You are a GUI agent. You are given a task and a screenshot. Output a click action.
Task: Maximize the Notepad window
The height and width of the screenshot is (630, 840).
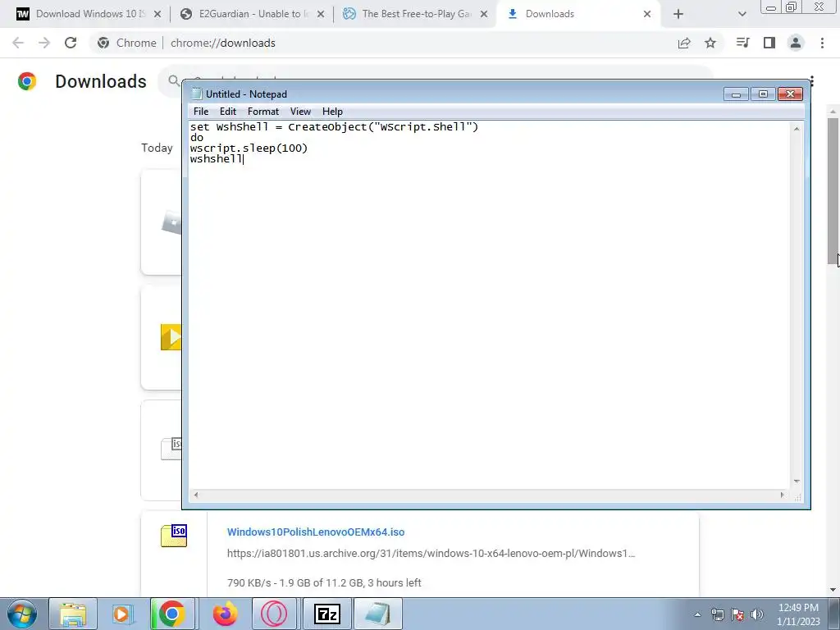pyautogui.click(x=763, y=94)
